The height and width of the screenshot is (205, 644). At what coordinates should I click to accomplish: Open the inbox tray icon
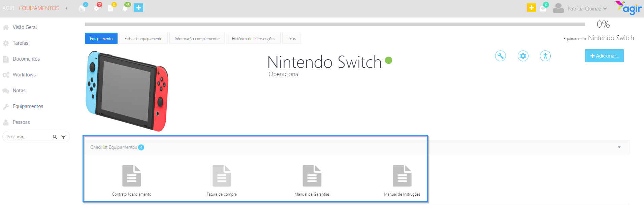[x=543, y=8]
